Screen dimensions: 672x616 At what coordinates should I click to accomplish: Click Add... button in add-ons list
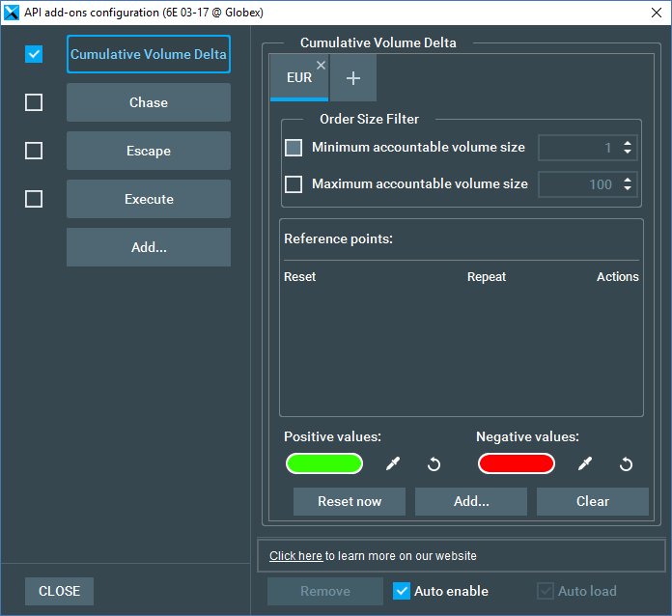point(149,247)
